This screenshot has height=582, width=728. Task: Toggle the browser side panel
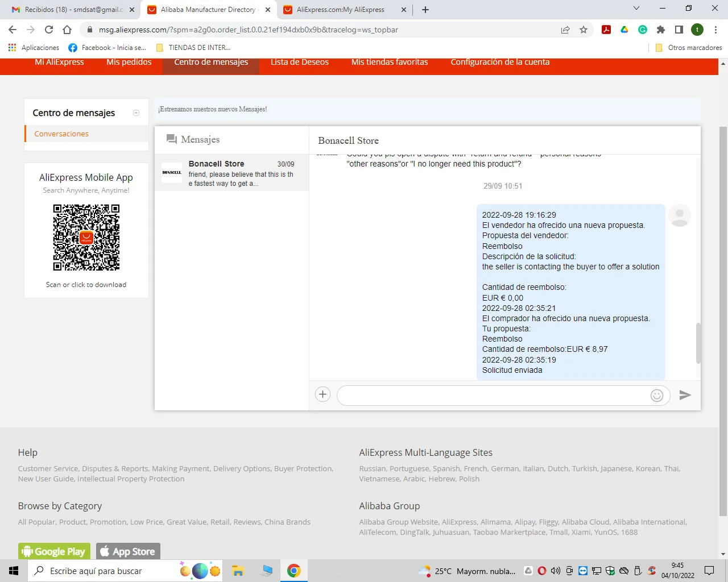click(679, 30)
